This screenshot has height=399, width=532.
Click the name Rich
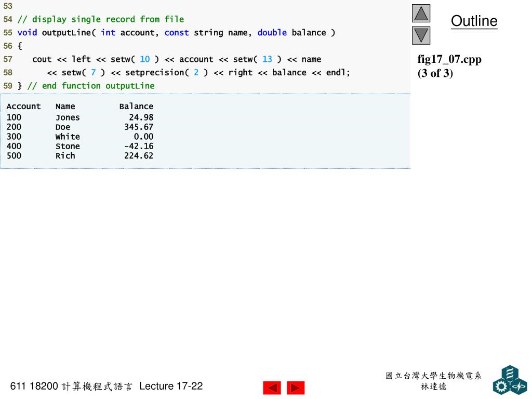coord(65,156)
